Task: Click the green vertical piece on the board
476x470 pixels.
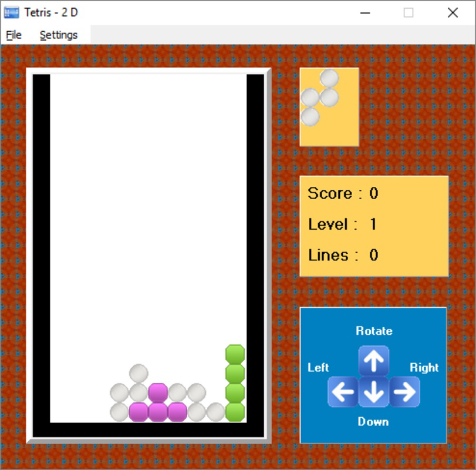Action: (x=235, y=383)
